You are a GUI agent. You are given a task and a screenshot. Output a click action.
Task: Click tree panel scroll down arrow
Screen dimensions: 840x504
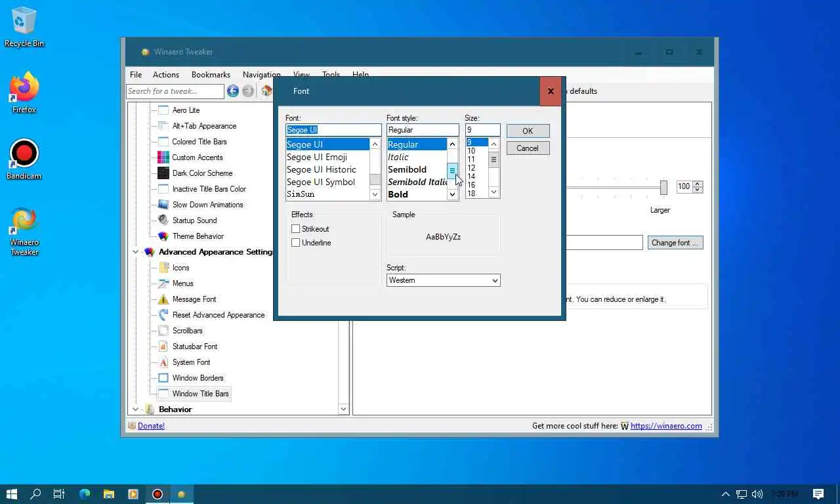click(343, 409)
